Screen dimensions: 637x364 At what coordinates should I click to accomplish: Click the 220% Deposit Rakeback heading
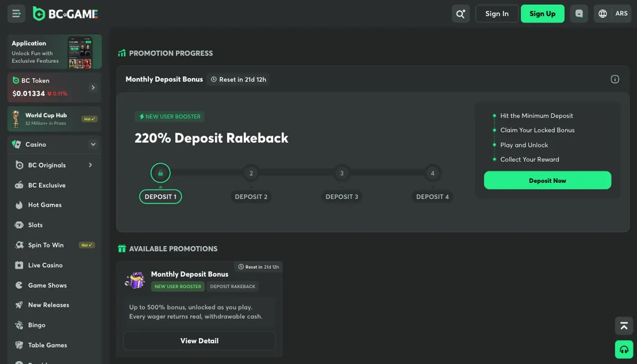click(x=212, y=138)
